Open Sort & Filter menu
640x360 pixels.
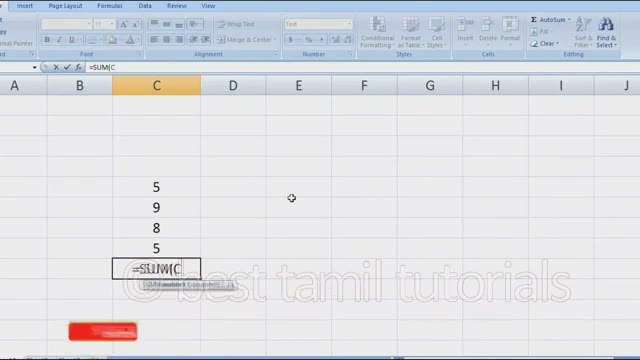(583, 33)
